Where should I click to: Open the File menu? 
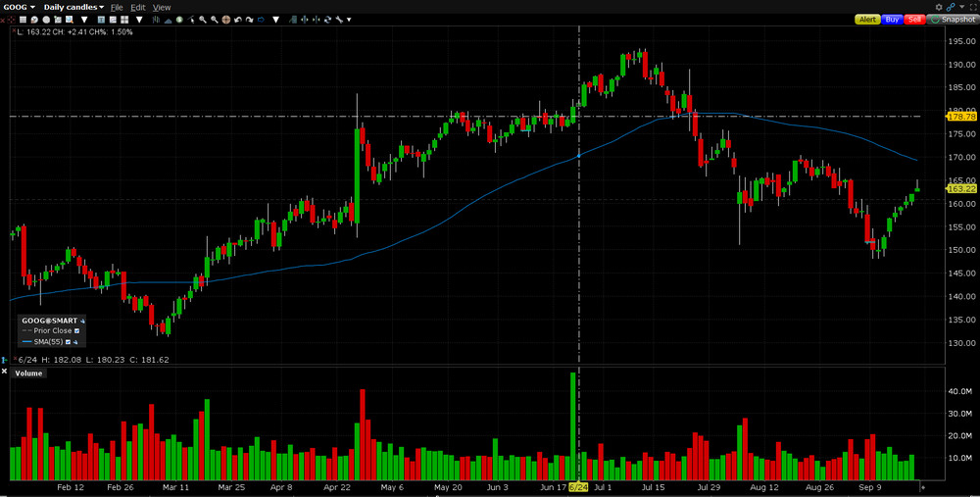point(117,7)
